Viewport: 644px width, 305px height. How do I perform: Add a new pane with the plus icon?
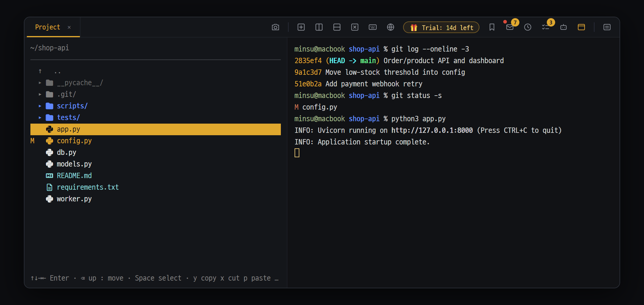[x=301, y=27]
